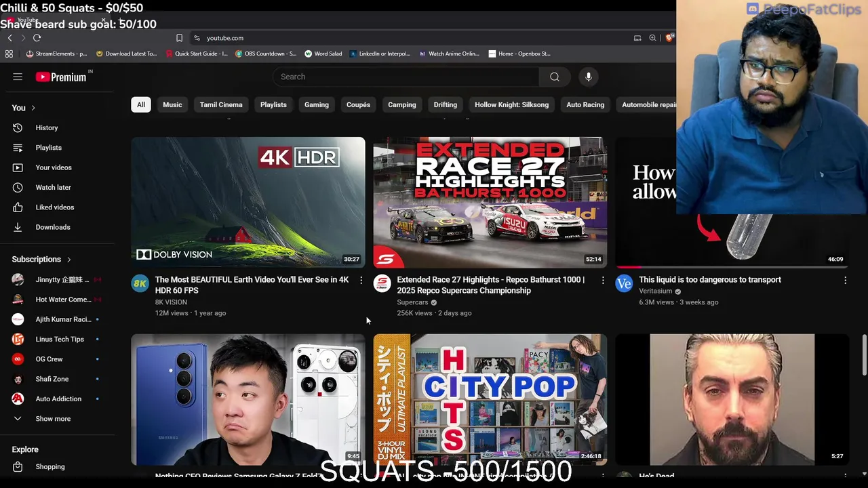Expand the You section chevron

pos(33,108)
